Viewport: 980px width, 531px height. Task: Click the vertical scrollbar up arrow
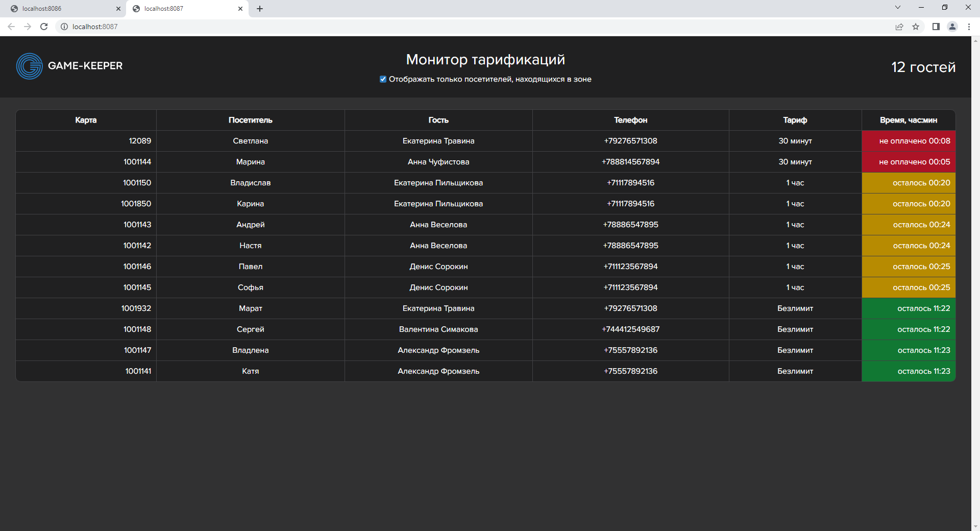point(975,40)
